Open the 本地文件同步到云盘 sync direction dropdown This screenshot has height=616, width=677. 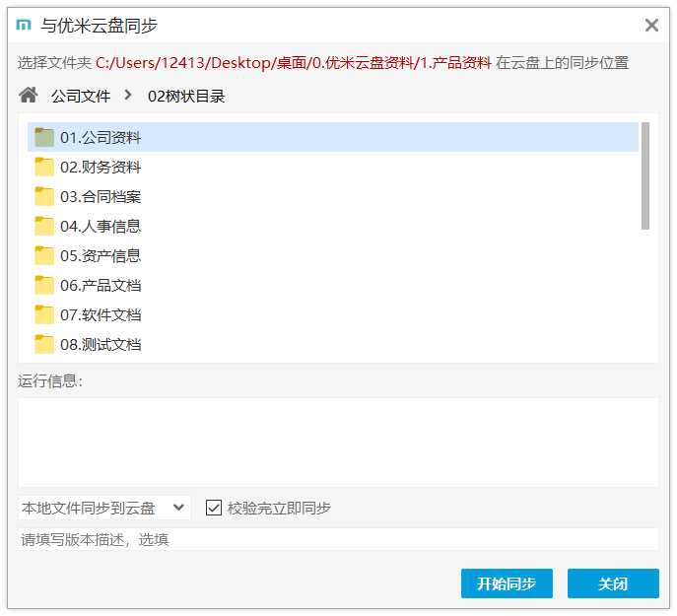[x=103, y=508]
